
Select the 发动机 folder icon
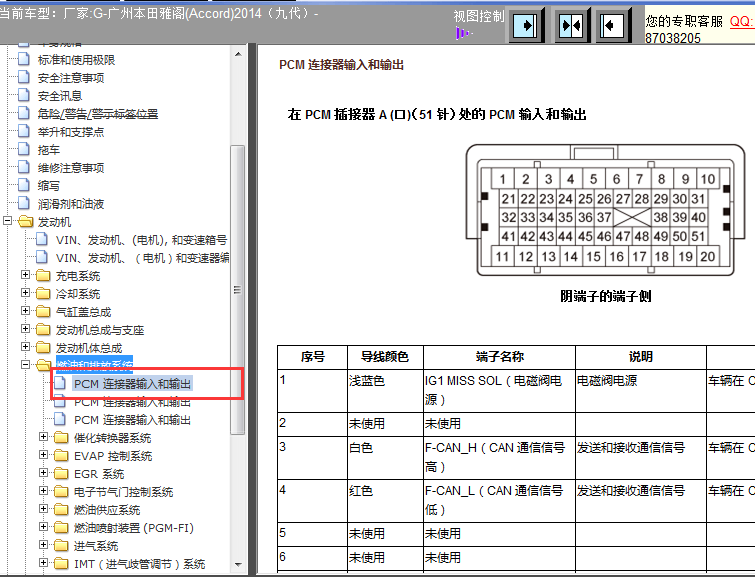[25, 222]
